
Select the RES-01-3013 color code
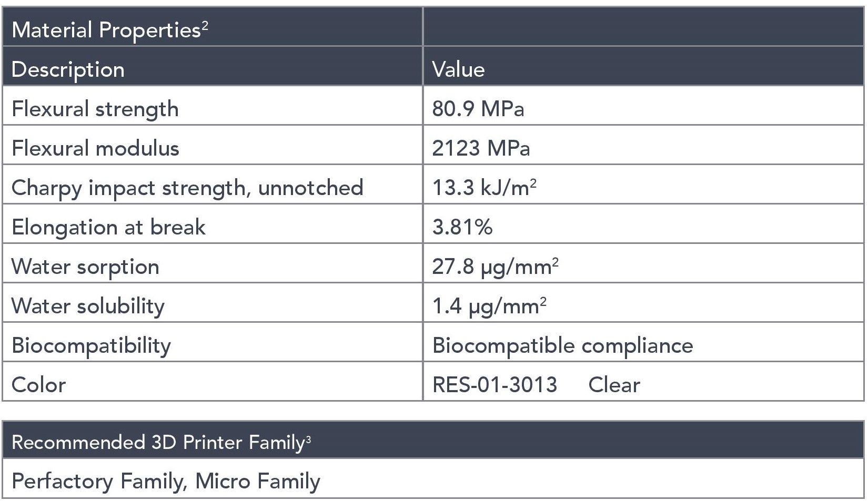494,385
